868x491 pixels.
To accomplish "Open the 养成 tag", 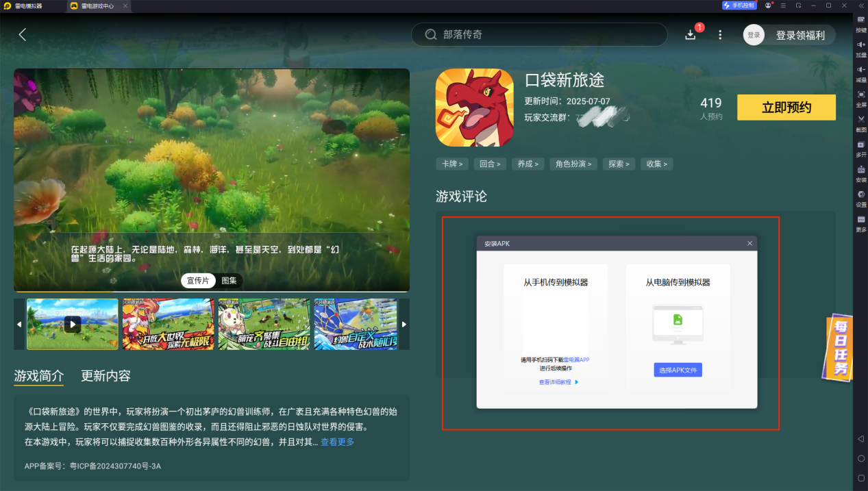I will point(528,164).
